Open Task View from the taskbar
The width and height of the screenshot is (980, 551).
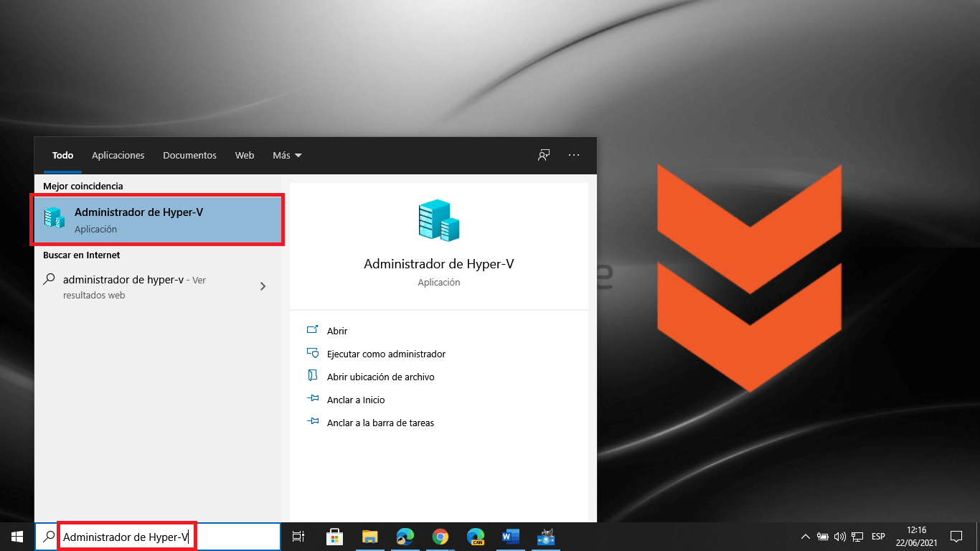pyautogui.click(x=298, y=537)
